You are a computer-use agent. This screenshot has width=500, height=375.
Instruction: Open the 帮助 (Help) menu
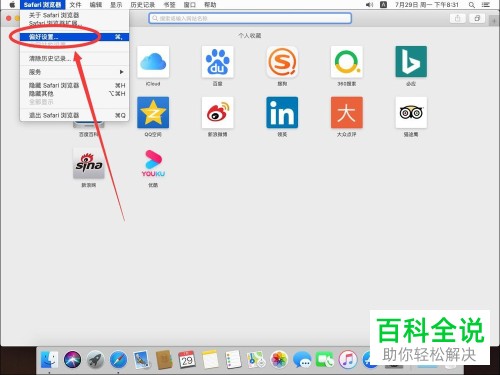click(210, 5)
